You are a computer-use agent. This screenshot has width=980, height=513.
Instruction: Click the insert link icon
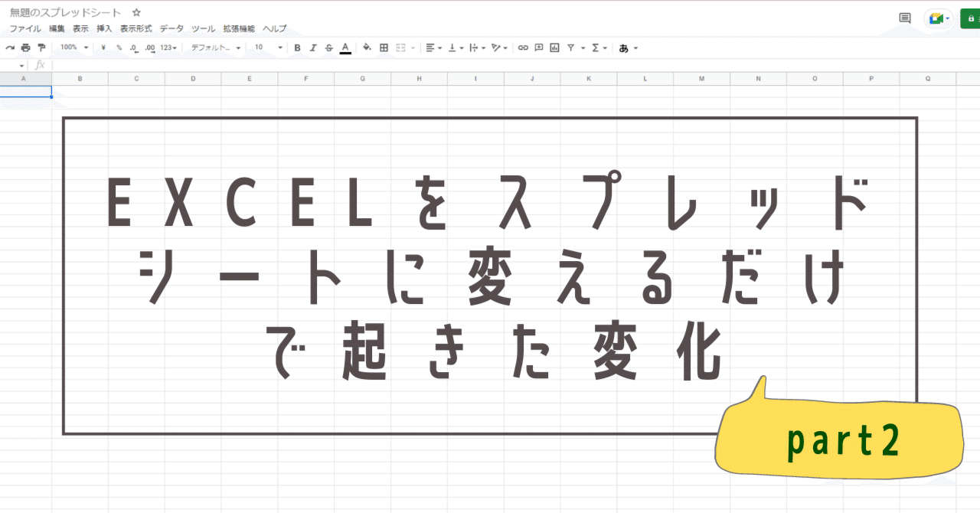523,47
